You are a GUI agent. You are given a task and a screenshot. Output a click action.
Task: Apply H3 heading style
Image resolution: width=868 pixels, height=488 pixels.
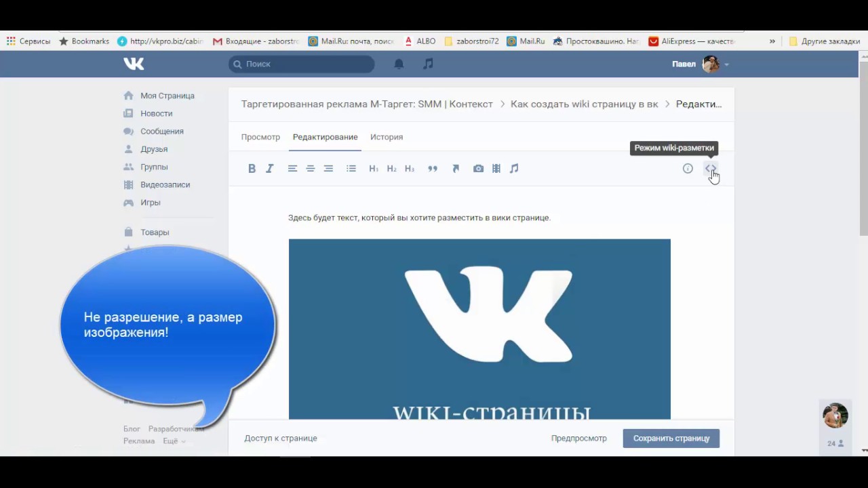tap(410, 169)
